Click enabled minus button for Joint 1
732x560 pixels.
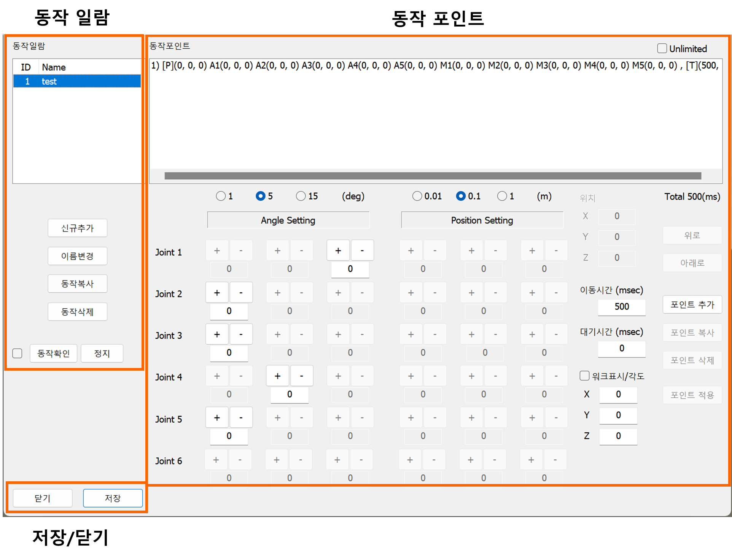362,251
